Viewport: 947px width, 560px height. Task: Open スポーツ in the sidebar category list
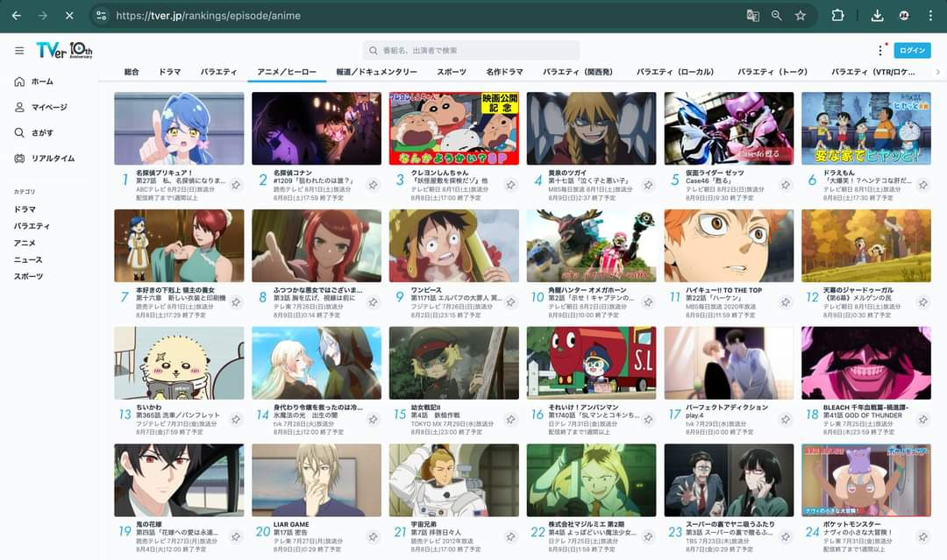(x=28, y=276)
